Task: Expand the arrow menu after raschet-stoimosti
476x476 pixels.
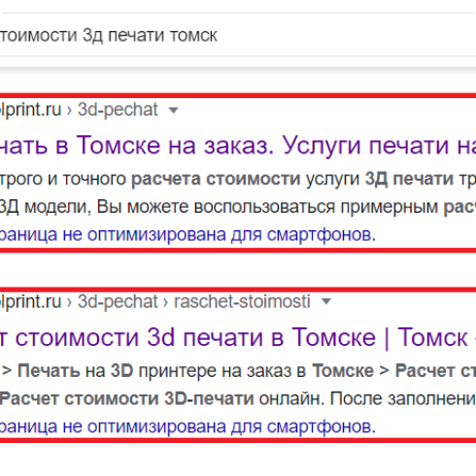Action: (326, 302)
